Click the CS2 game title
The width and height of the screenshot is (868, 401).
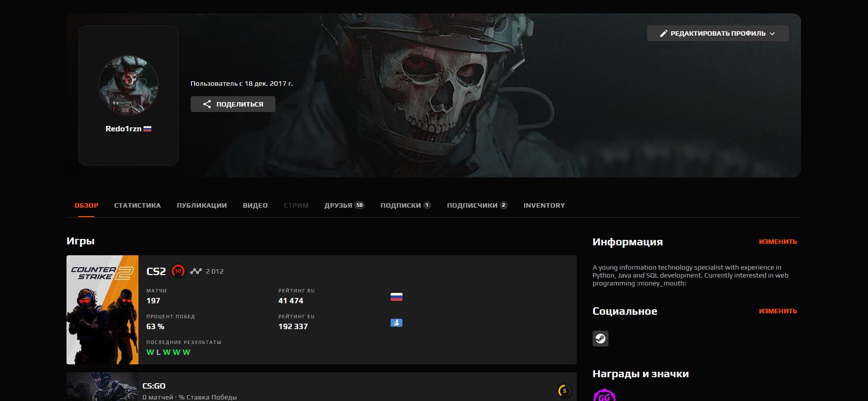click(x=156, y=272)
